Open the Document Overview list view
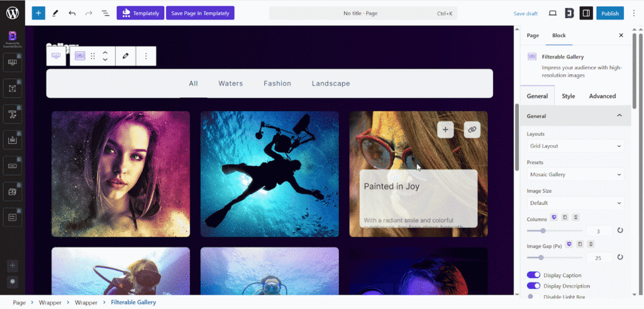The width and height of the screenshot is (644, 309). tap(106, 13)
